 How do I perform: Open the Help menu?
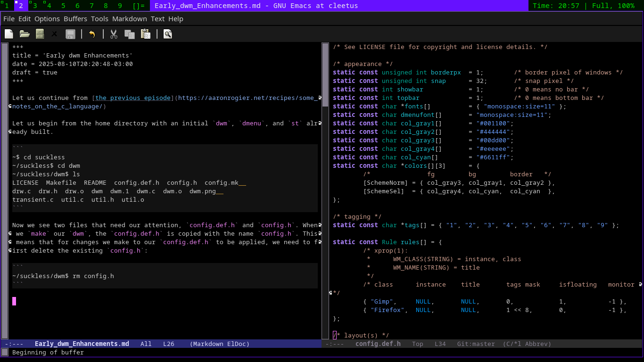[x=176, y=19]
